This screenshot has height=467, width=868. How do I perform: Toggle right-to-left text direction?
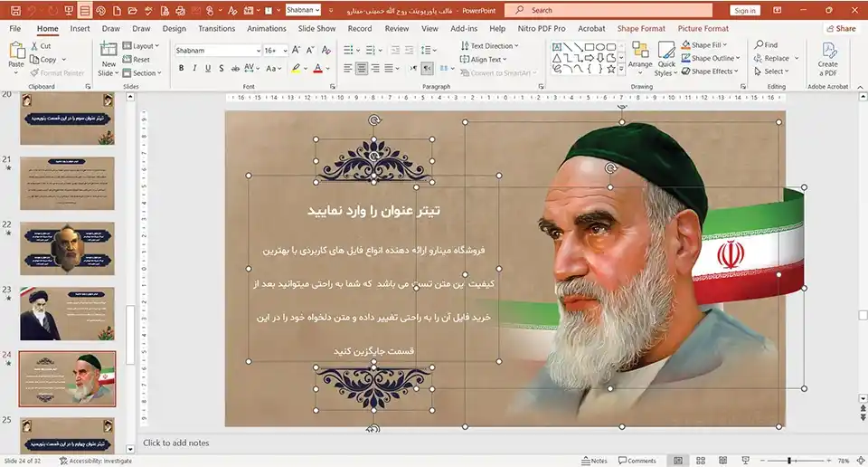[x=428, y=68]
